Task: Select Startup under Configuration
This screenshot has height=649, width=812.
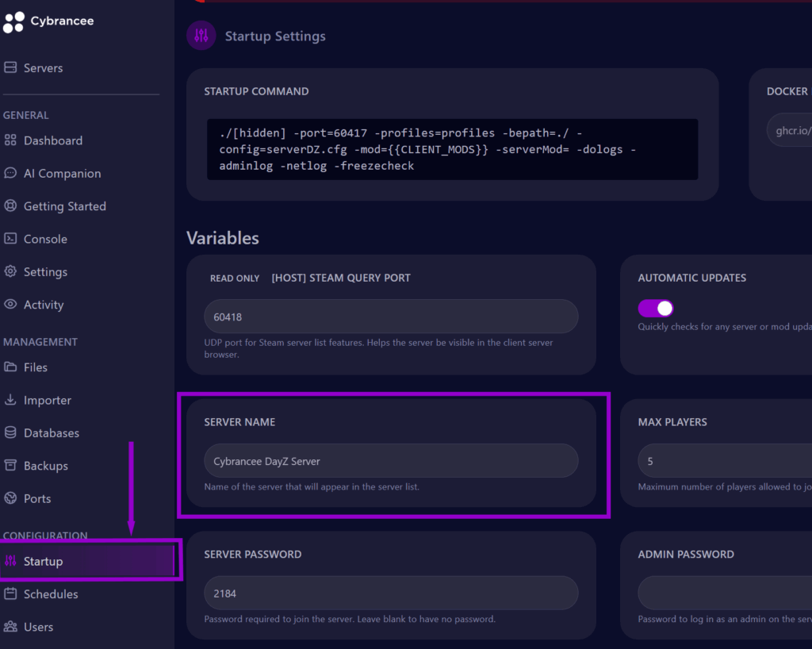Action: (x=44, y=561)
